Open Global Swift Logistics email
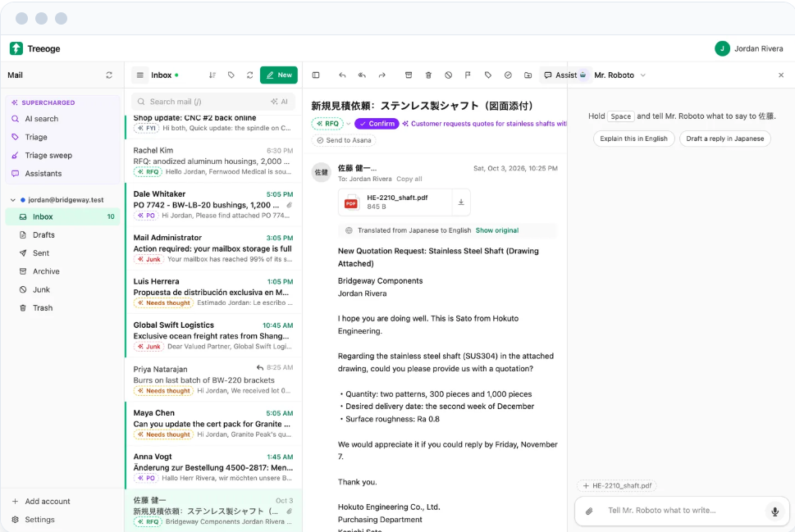 (213, 335)
